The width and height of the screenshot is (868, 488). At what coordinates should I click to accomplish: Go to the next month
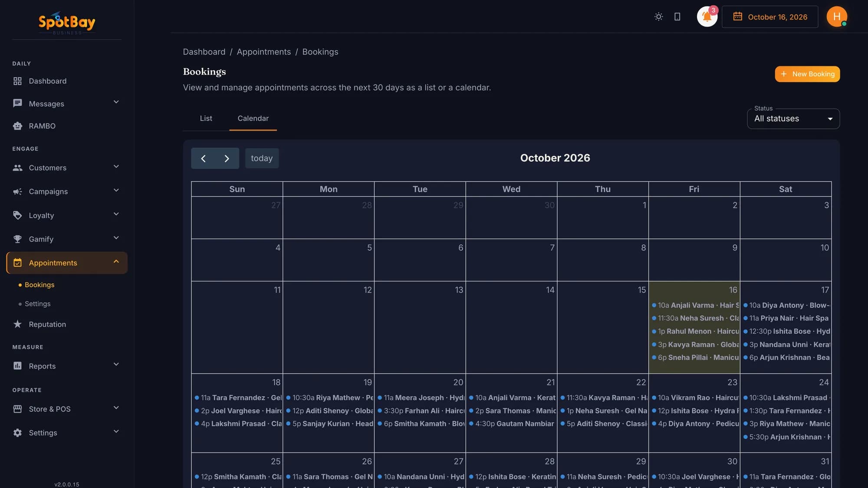click(227, 158)
